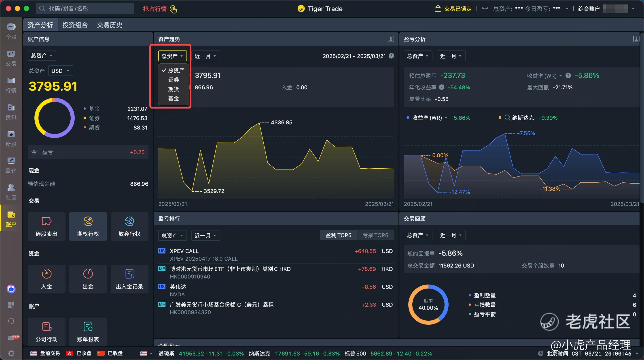Open the settings gear in sidebar
The height and width of the screenshot is (360, 644).
pos(11,353)
